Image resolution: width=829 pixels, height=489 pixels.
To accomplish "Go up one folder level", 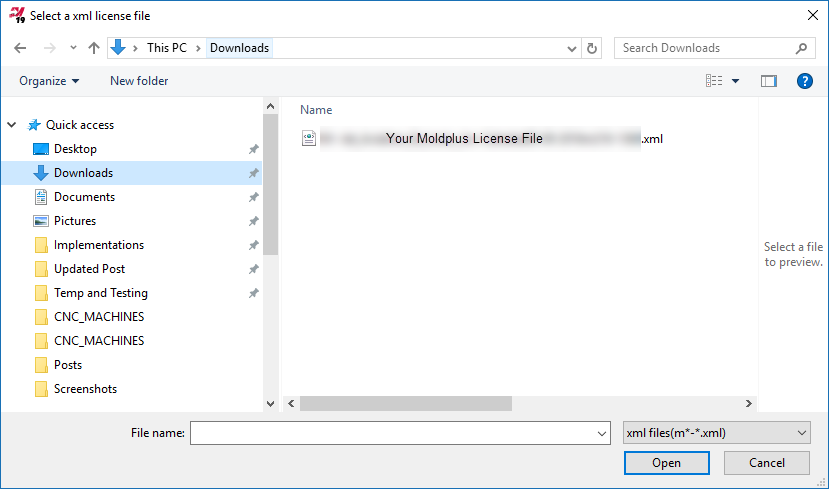I will (x=94, y=48).
